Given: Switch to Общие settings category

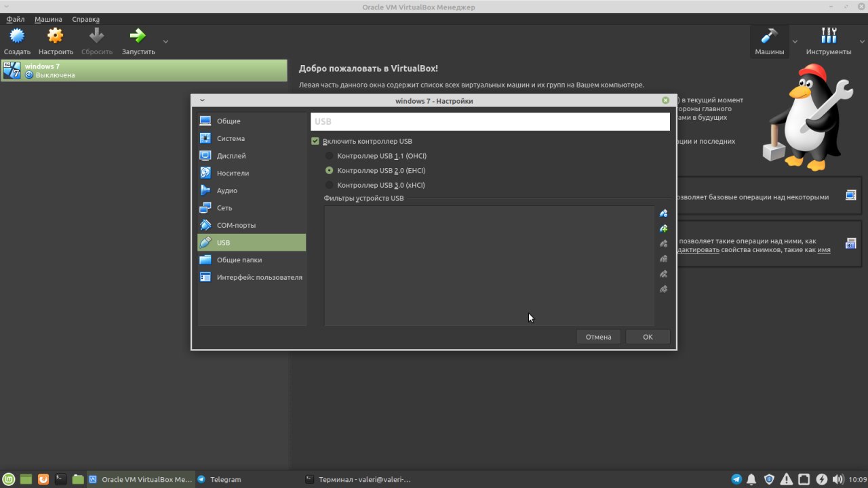Looking at the screenshot, I should click(252, 121).
